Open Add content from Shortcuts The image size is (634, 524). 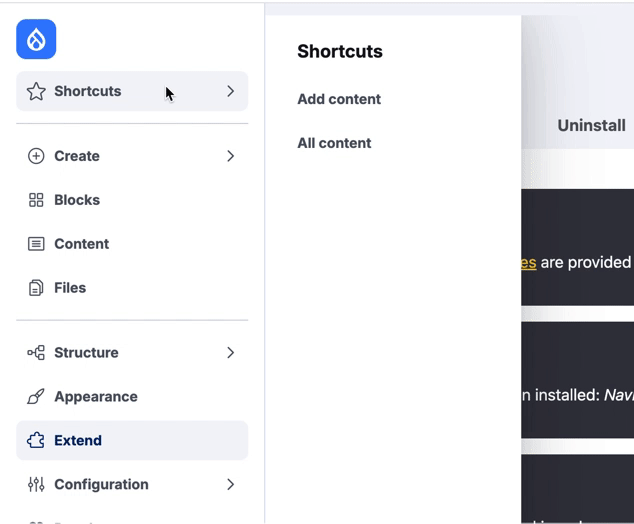pos(339,99)
